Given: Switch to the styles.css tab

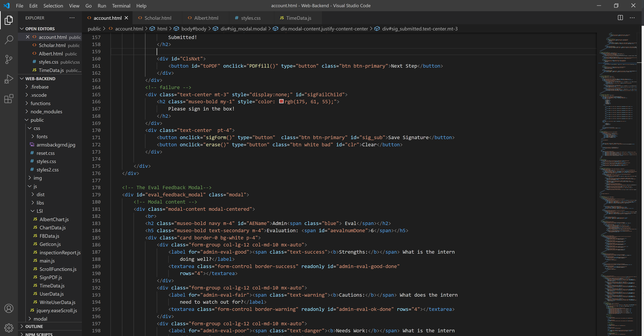Looking at the screenshot, I should [x=251, y=18].
